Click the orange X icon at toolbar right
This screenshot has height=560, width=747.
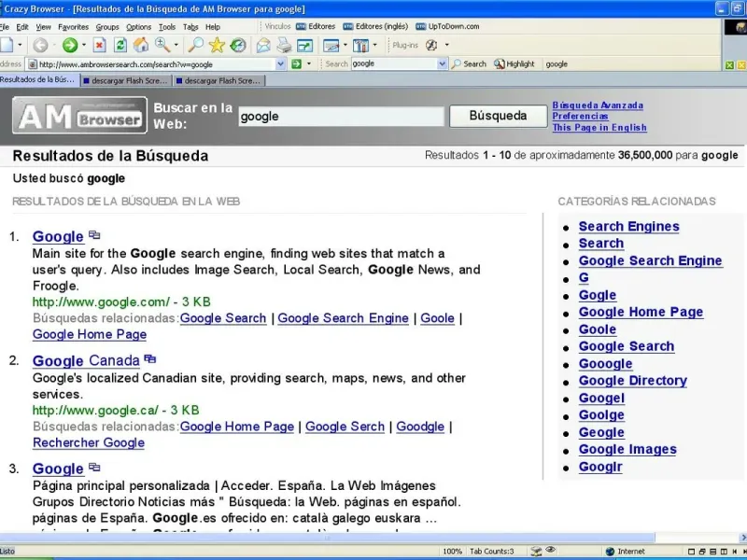(x=741, y=64)
